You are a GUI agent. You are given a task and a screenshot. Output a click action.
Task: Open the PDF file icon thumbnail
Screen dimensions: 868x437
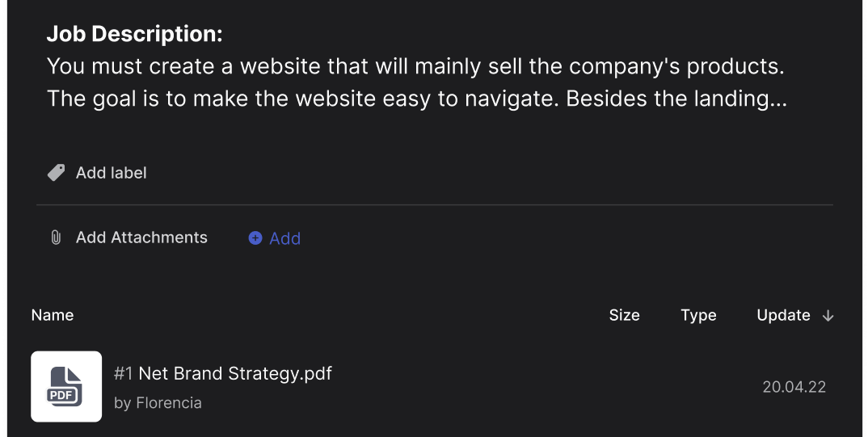pyautogui.click(x=66, y=386)
